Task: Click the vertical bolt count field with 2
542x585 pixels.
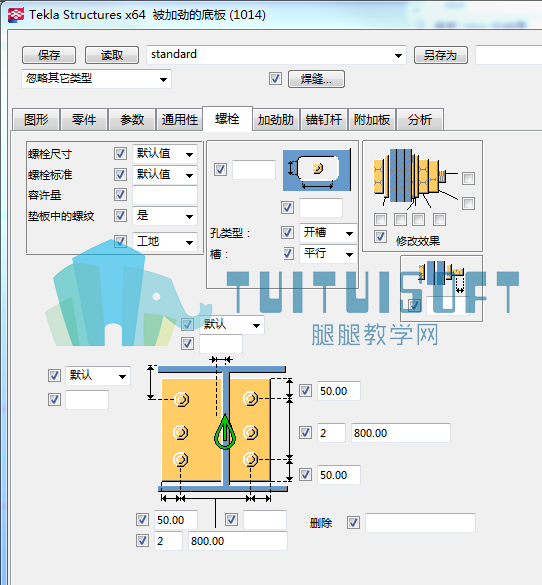Action: pos(332,433)
